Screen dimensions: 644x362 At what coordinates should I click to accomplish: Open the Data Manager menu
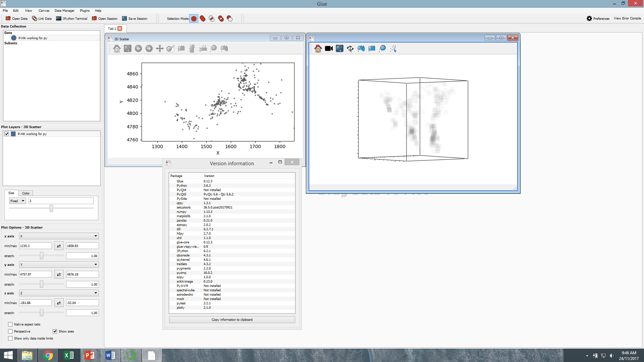[x=64, y=10]
